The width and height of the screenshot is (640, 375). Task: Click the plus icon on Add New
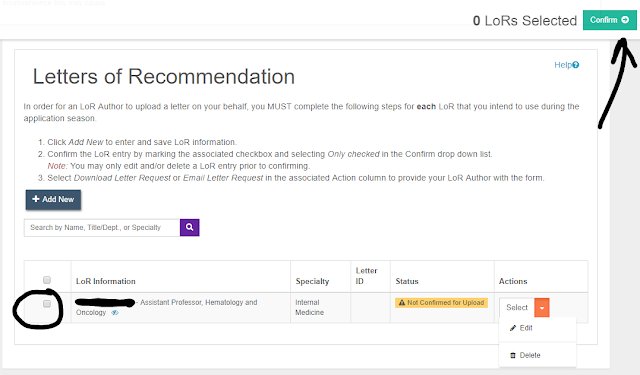point(36,199)
